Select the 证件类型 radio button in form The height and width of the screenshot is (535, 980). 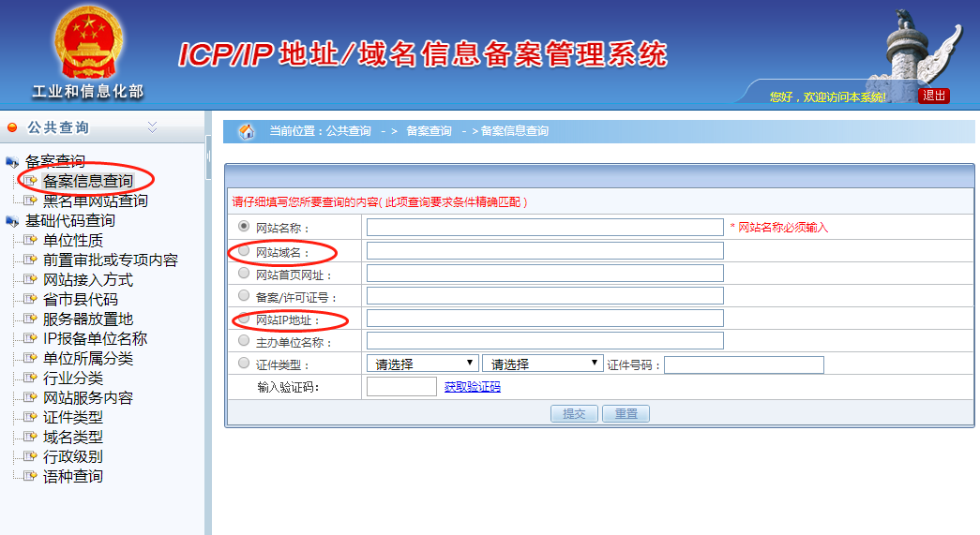[244, 363]
